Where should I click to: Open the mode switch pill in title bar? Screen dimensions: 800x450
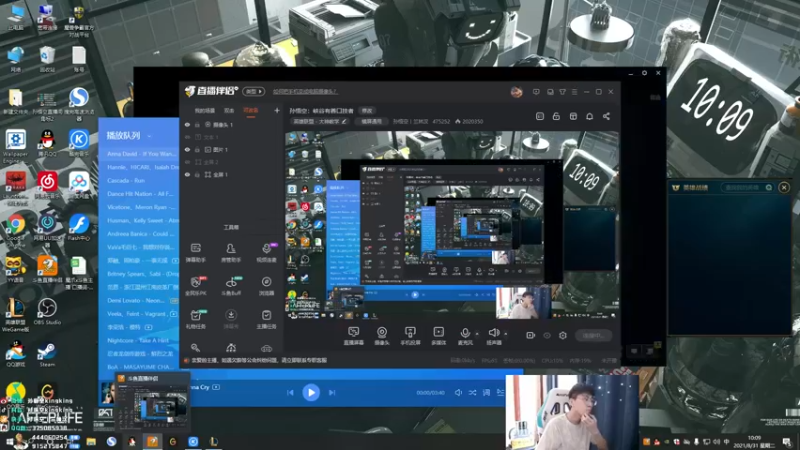(x=254, y=91)
